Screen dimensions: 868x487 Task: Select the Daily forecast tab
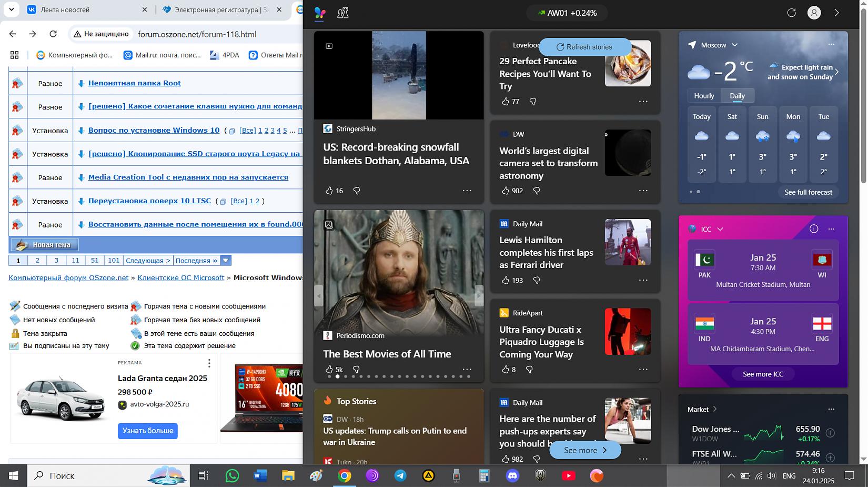(737, 96)
